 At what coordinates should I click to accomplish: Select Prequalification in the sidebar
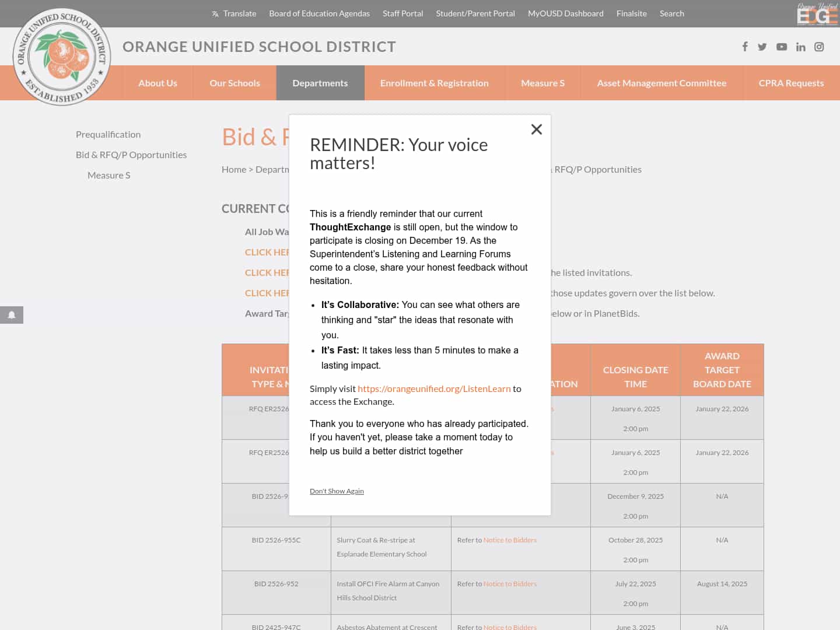click(108, 134)
